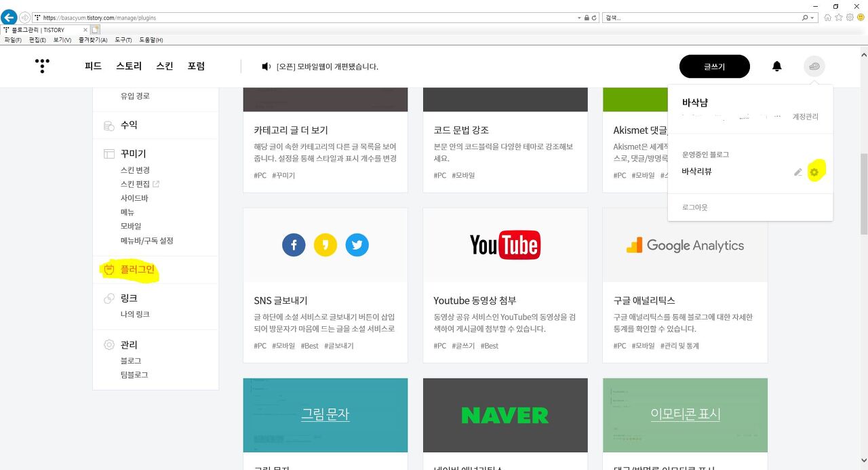Click the 이모티콘 표시 plugin thumbnail
The height and width of the screenshot is (470, 868).
(x=685, y=415)
